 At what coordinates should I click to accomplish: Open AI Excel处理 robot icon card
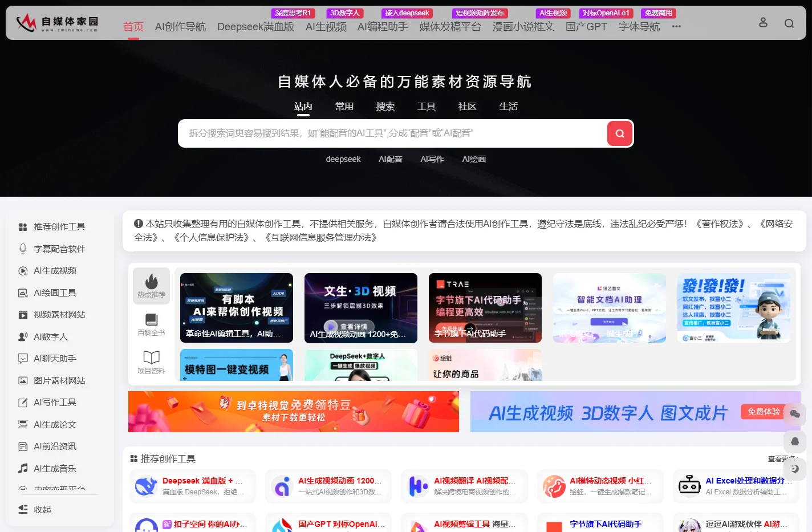(689, 486)
